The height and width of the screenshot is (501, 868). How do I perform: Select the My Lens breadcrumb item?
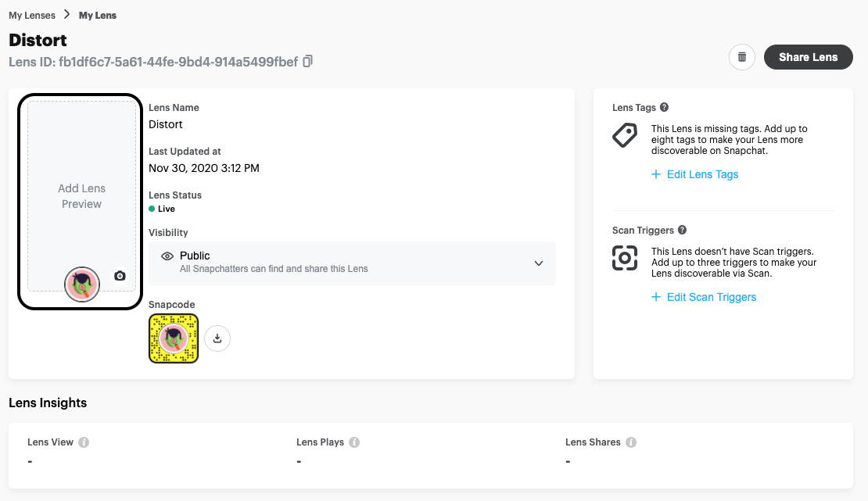coord(98,16)
